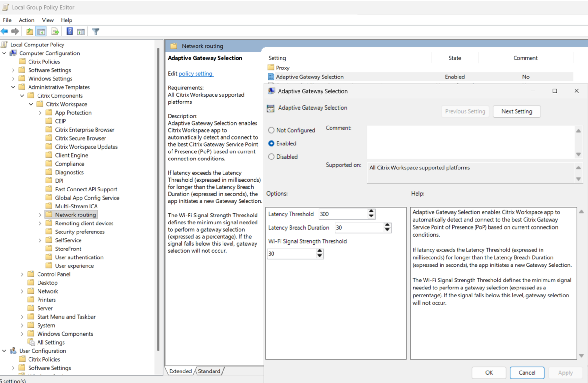Maximize the Adaptive Gateway Selection dialog
Screen dimensions: 588x383
(x=555, y=91)
